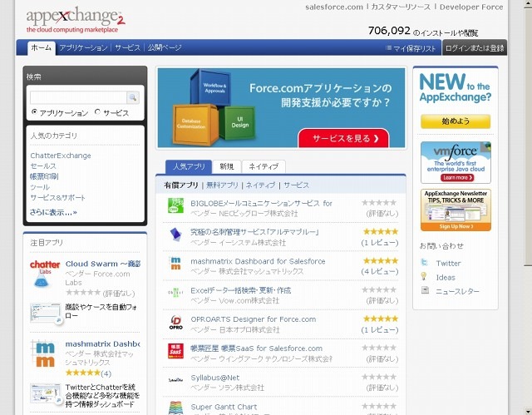
Task: Click the Chatter Labs flask icon
Action: pos(45,274)
